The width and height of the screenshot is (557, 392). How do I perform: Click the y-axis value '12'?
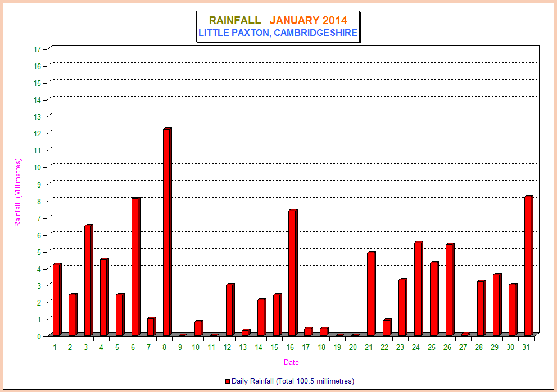pos(37,134)
